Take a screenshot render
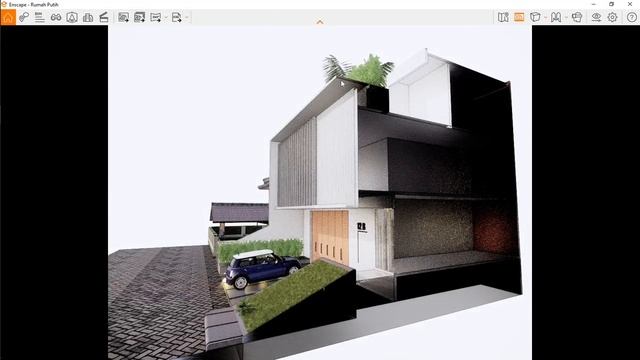This screenshot has width=640, height=360. (123, 17)
